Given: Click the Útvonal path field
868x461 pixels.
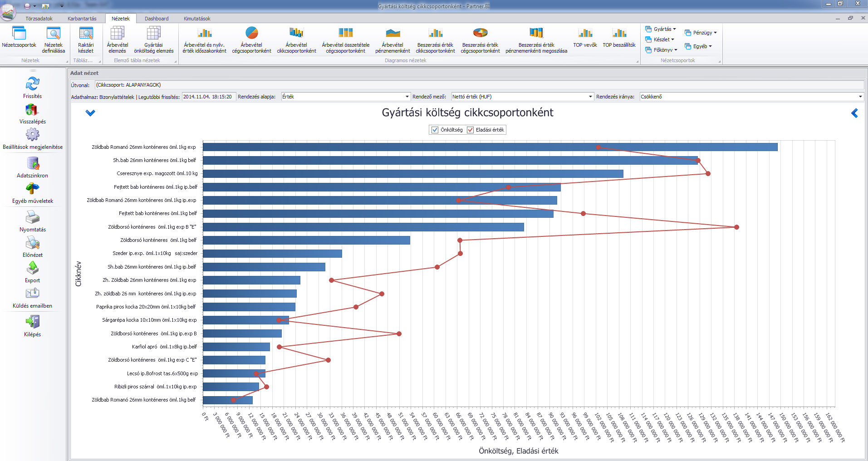Looking at the screenshot, I should [479, 85].
